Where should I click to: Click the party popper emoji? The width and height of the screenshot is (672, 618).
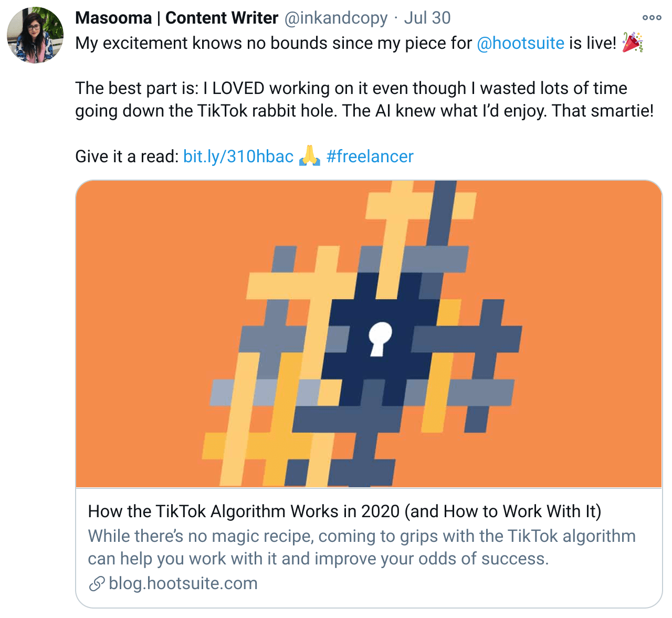click(x=632, y=43)
